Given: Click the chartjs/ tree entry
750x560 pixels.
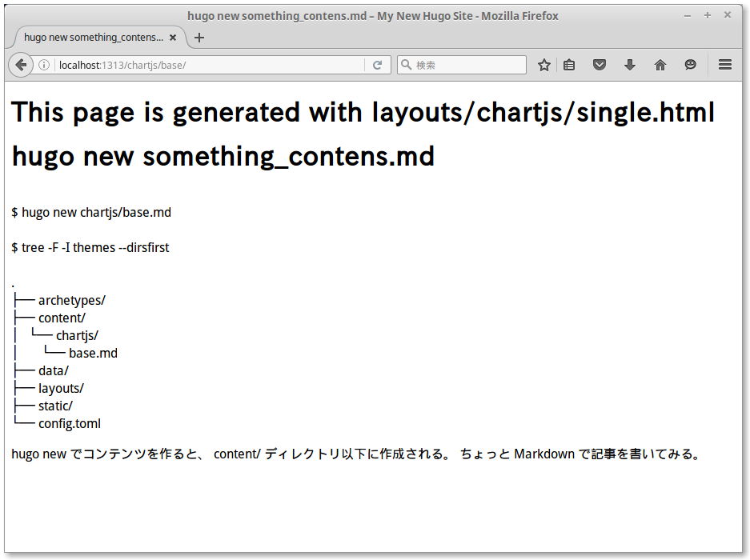Looking at the screenshot, I should coord(77,336).
